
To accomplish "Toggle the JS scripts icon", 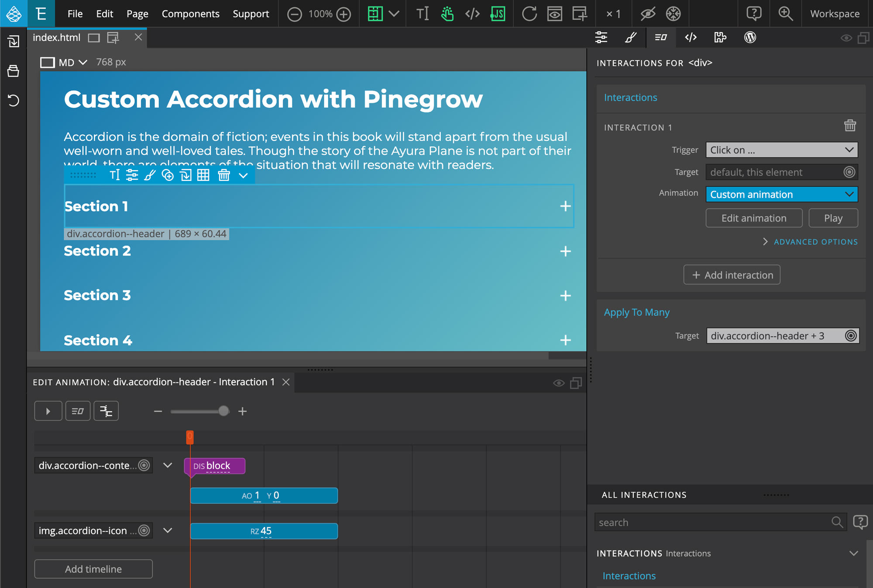I will [498, 14].
